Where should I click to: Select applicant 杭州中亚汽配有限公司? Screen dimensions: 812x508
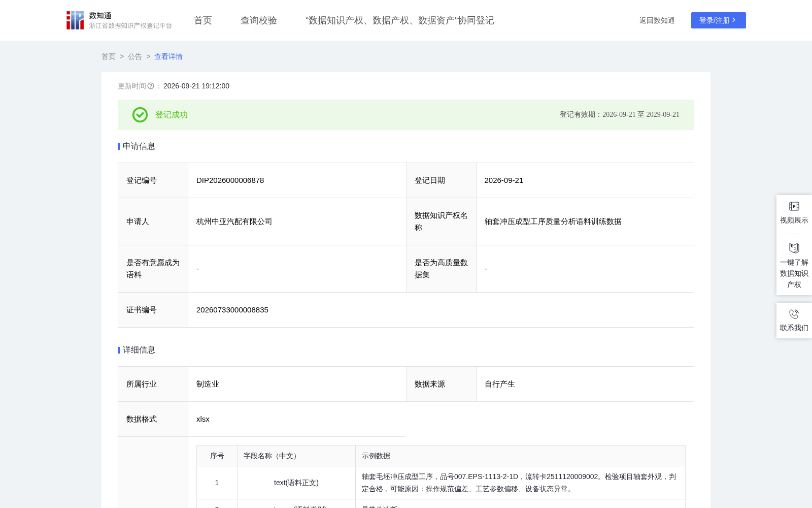[234, 221]
